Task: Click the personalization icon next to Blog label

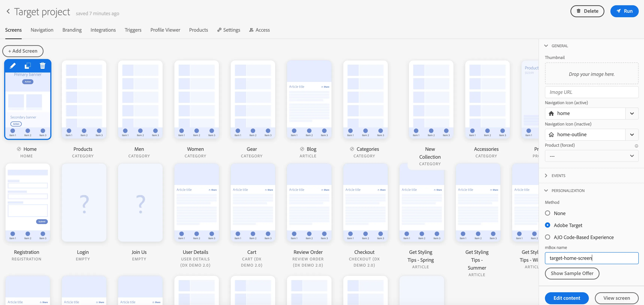Action: (302, 149)
